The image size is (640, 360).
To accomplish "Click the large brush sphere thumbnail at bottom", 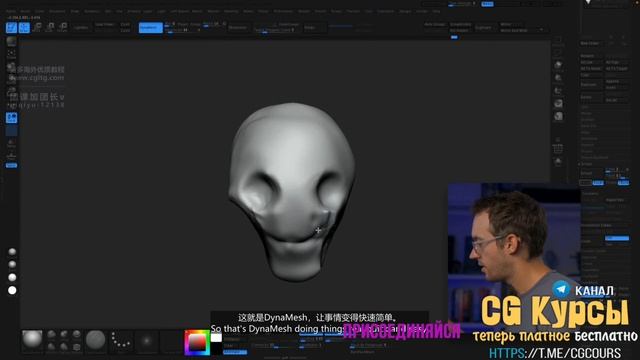I will pos(32,340).
